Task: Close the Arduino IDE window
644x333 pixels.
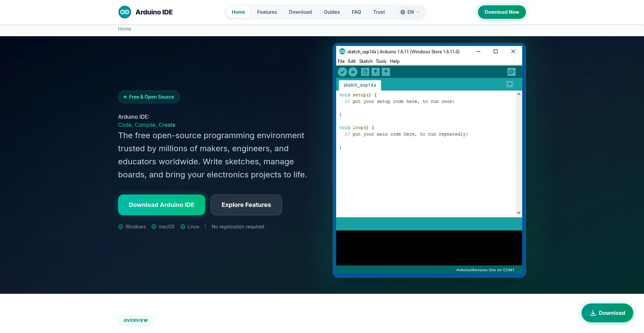Action: 513,51
